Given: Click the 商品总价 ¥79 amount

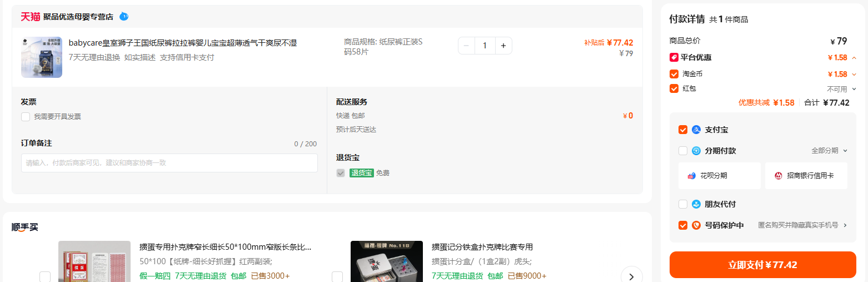Looking at the screenshot, I should click(839, 41).
